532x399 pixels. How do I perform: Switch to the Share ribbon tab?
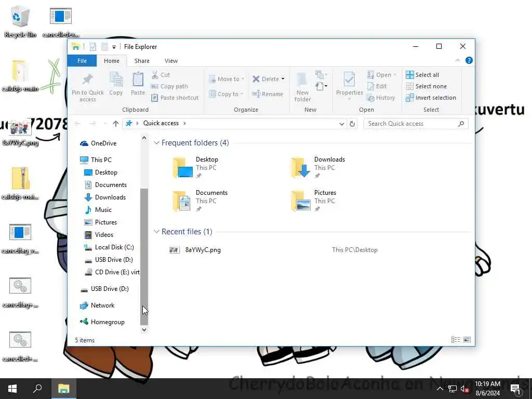142,61
